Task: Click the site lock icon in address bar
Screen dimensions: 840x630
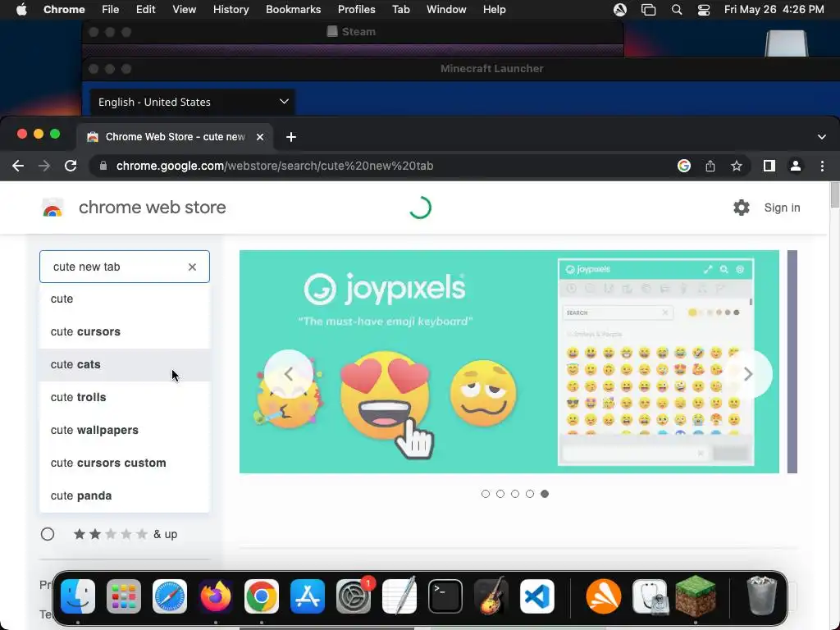Action: click(103, 166)
